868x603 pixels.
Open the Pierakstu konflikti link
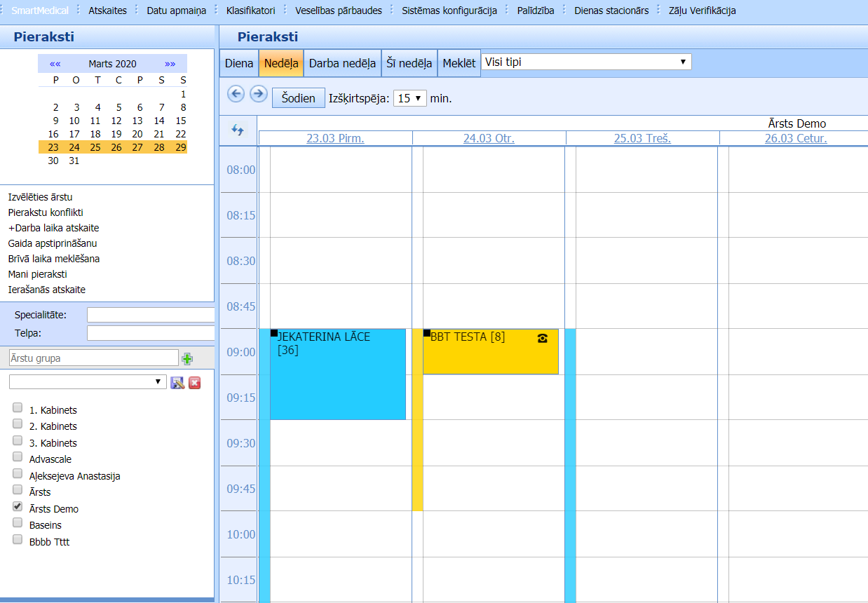pyautogui.click(x=46, y=212)
